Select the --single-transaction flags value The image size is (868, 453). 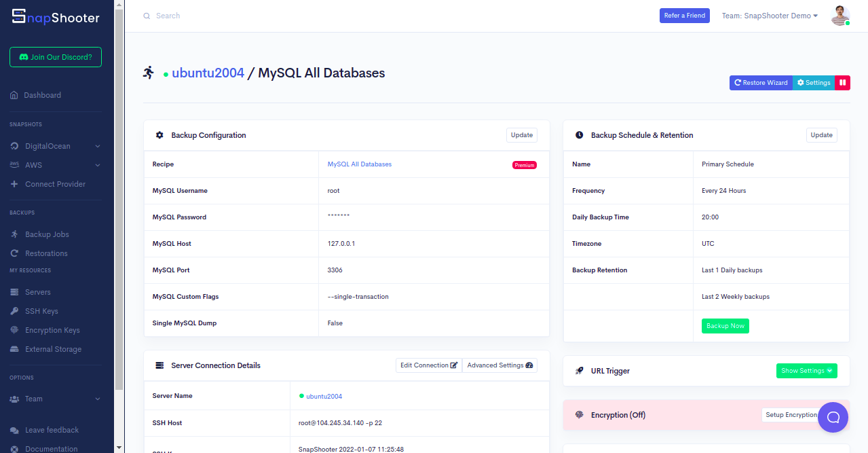pos(358,297)
